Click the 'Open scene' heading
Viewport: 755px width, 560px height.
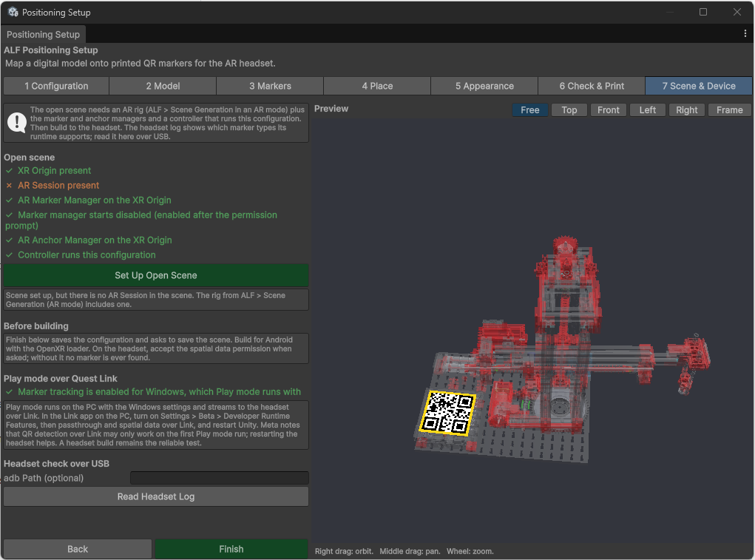(x=30, y=158)
